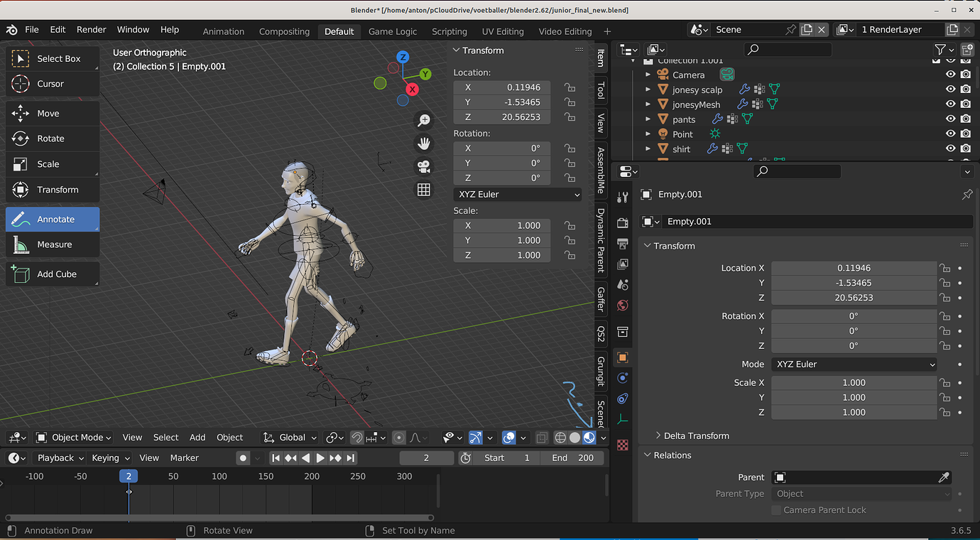Activate the Cursor tool
This screenshot has width=980, height=540.
point(53,84)
